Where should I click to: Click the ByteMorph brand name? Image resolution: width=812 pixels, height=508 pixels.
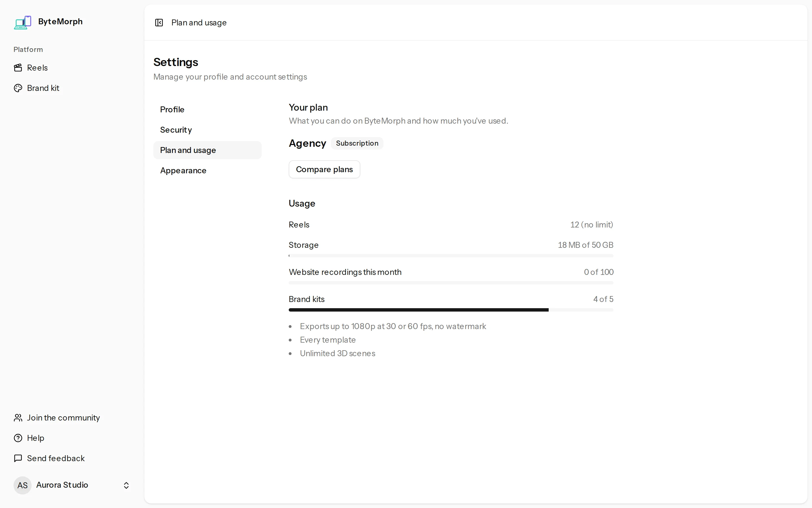point(60,21)
